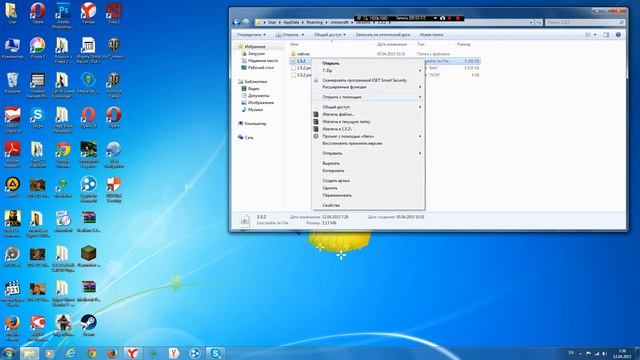Go back in Explorer with Back arrow
640x360 pixels.
(x=236, y=22)
